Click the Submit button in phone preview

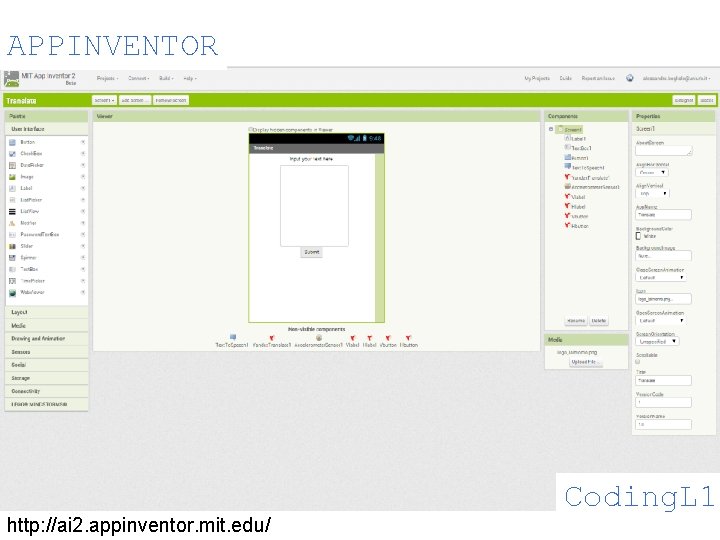coord(311,252)
